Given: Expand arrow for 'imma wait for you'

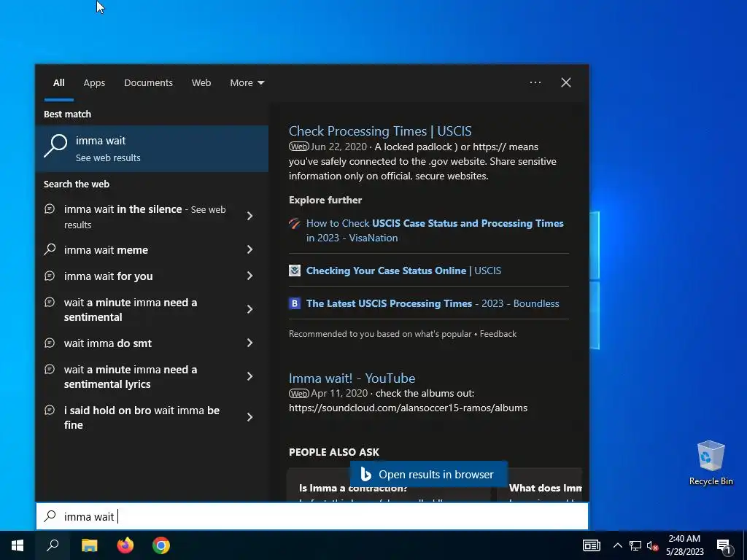Looking at the screenshot, I should (249, 275).
